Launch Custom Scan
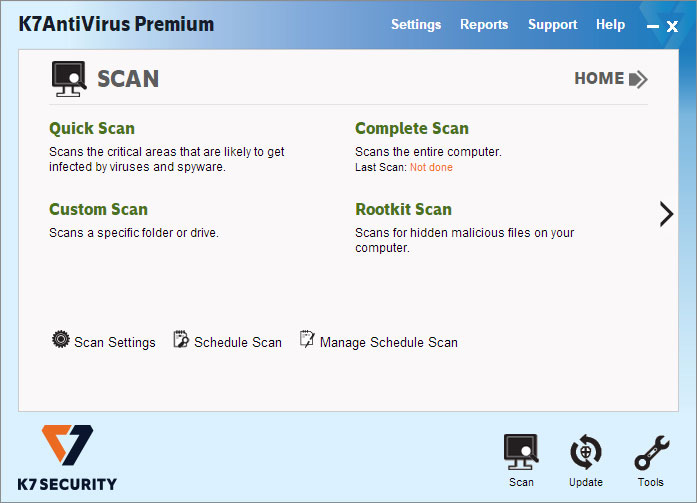Image resolution: width=697 pixels, height=503 pixels. (98, 209)
